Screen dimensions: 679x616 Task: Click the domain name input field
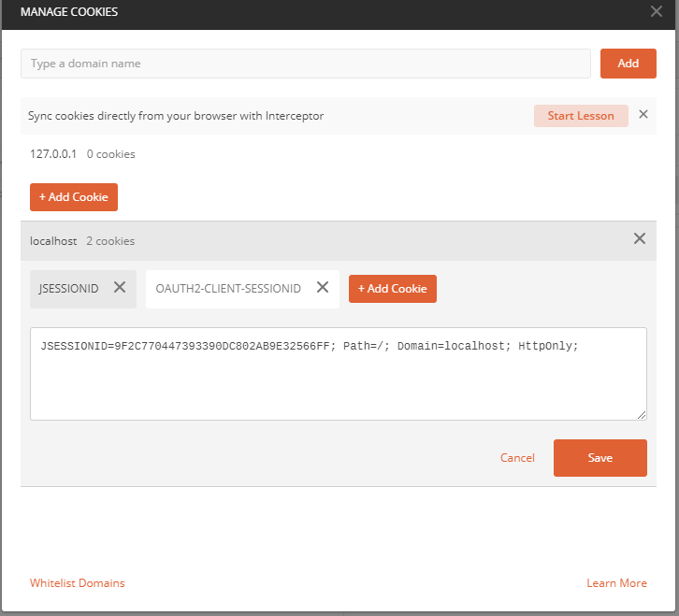(305, 64)
